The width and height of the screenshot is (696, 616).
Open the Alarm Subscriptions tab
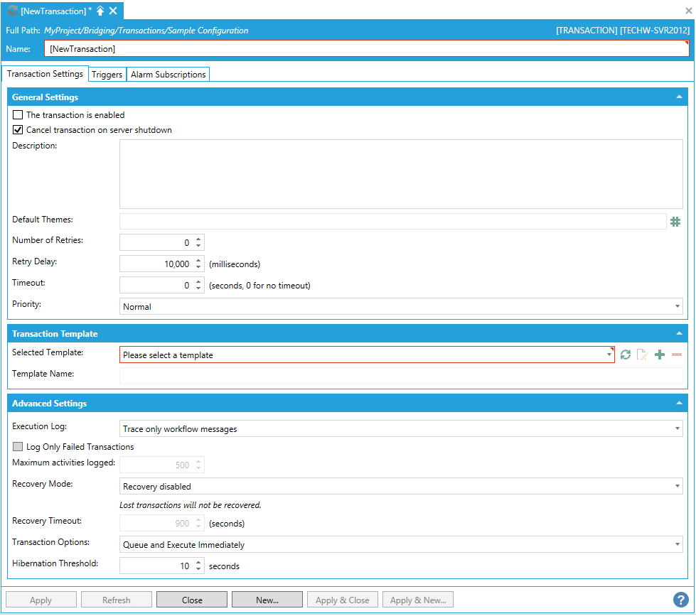pyautogui.click(x=168, y=75)
